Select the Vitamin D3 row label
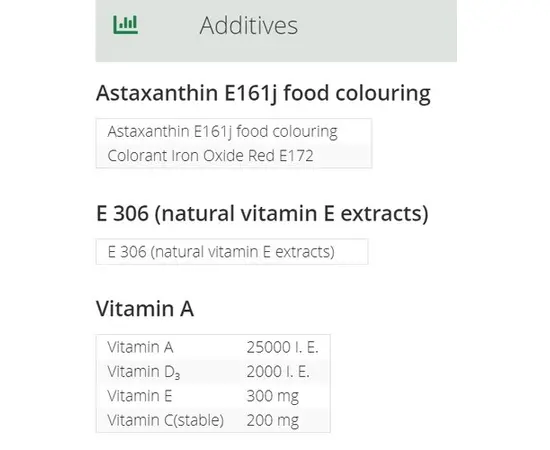 [144, 372]
